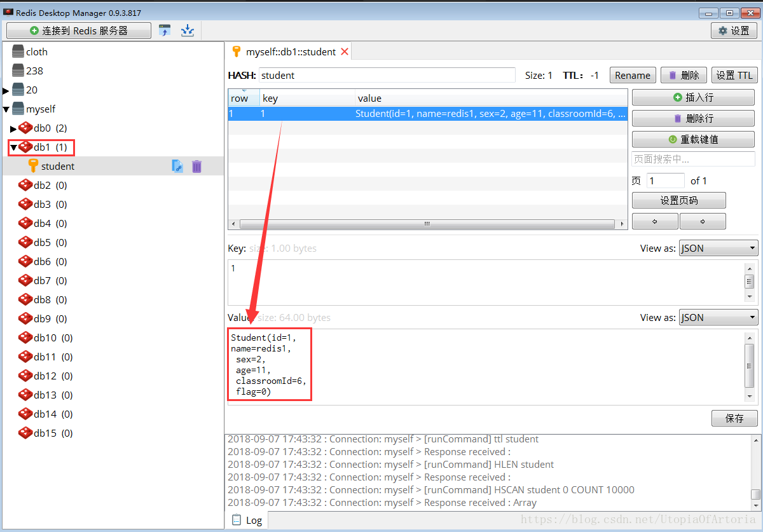
Task: Click the 删除 delete key button
Action: (x=684, y=75)
